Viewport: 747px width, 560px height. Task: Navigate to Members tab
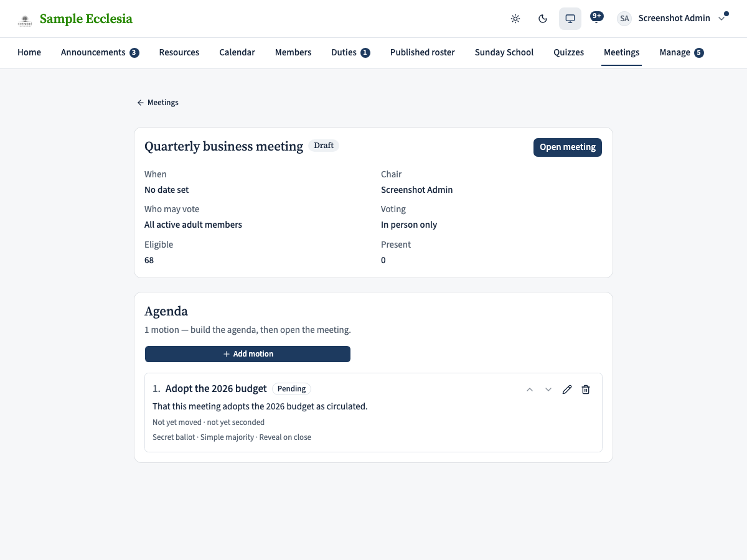coord(293,52)
